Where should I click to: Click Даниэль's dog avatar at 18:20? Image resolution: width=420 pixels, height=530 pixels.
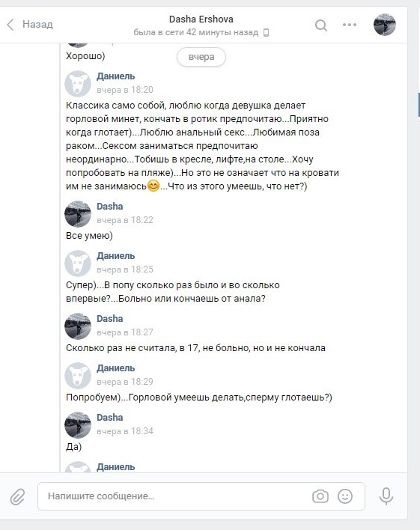pyautogui.click(x=78, y=84)
